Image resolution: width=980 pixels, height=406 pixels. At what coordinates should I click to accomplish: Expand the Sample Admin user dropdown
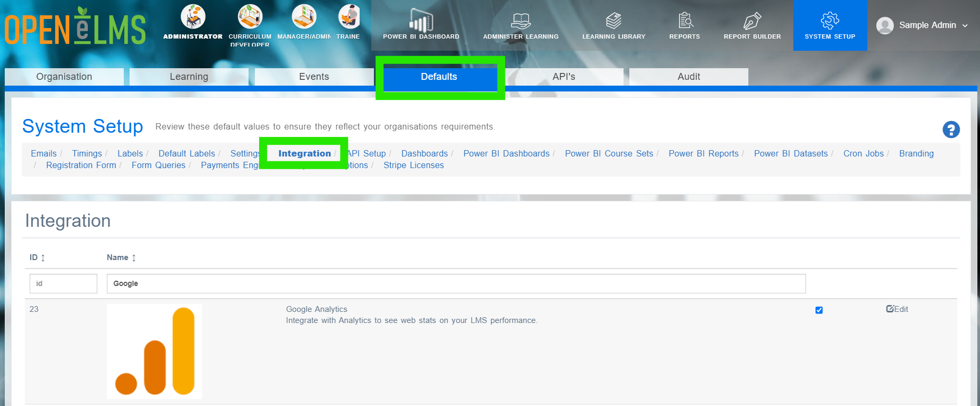point(922,25)
